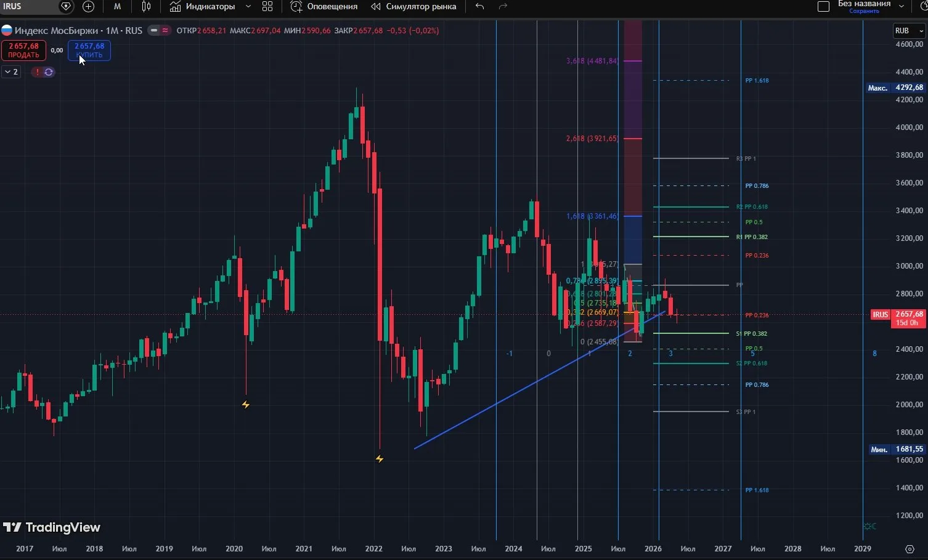Click the lightning event marker near 2020
Screen dimensions: 928x560
[245, 405]
